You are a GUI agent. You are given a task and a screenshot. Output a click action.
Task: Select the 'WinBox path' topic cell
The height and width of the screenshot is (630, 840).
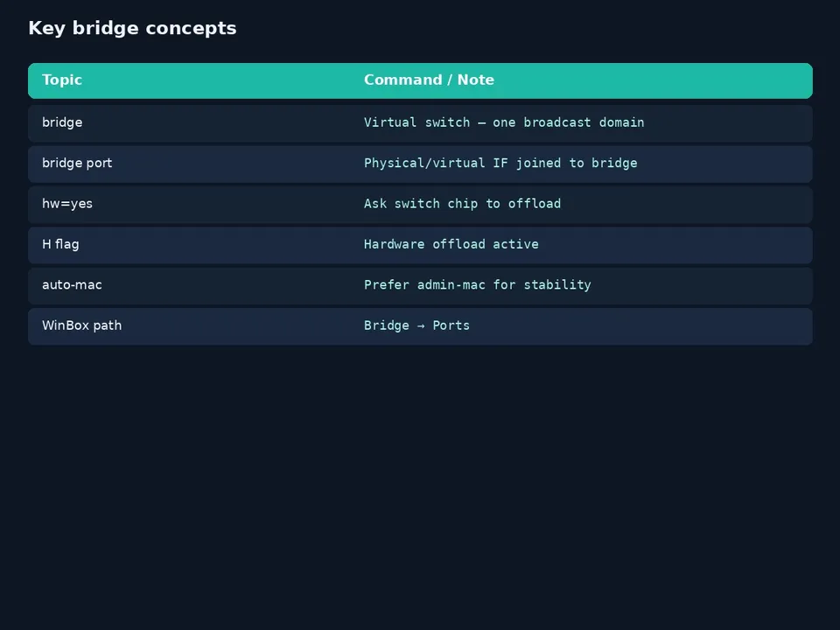(82, 325)
